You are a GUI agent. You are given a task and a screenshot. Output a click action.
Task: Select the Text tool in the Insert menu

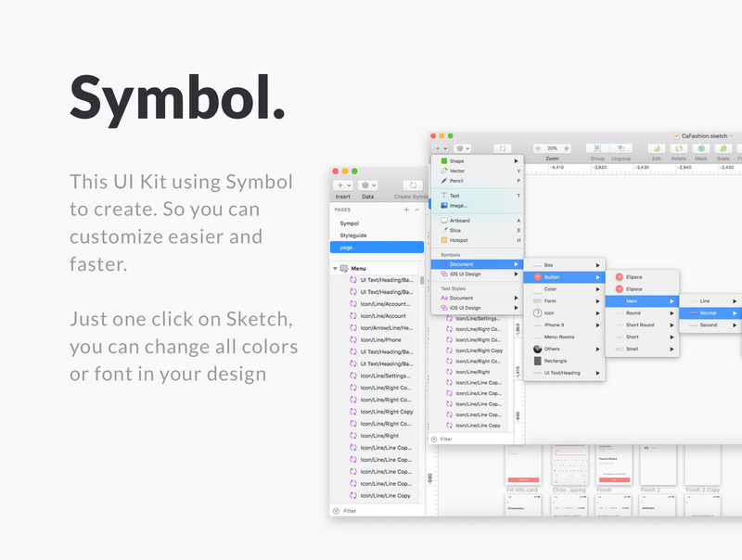tap(477, 196)
